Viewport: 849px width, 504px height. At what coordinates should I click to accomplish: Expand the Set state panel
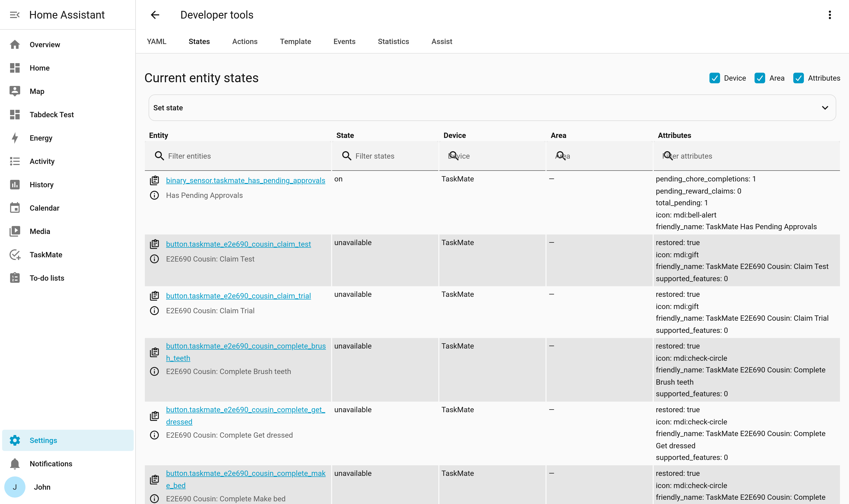click(492, 108)
